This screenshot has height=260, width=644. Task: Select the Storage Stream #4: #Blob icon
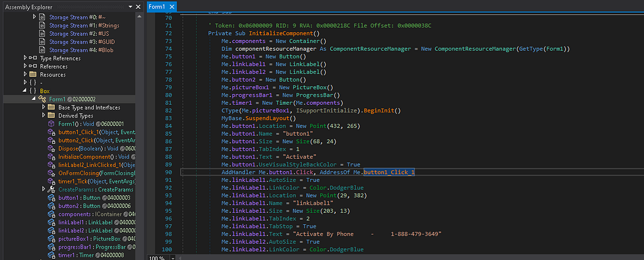tap(42, 50)
